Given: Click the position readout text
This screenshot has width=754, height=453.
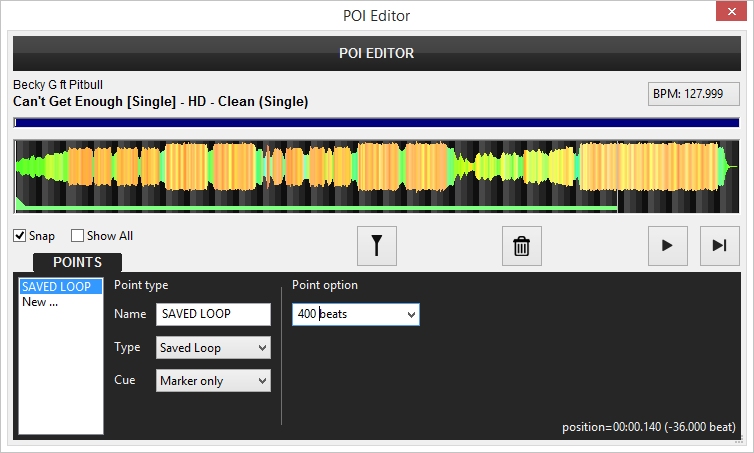Looking at the screenshot, I should [x=650, y=428].
